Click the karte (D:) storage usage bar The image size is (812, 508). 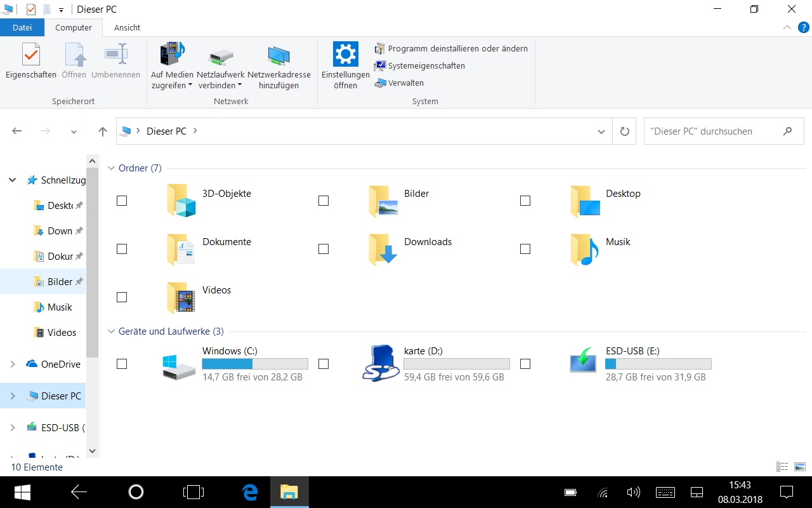coord(457,364)
